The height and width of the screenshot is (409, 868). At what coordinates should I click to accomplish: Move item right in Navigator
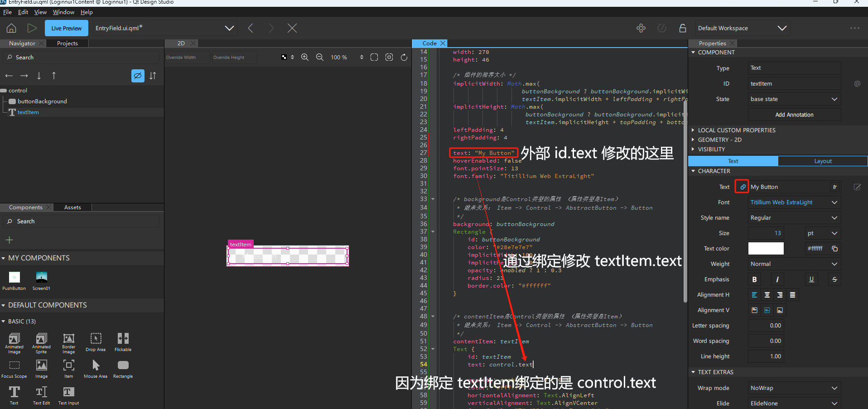point(24,76)
